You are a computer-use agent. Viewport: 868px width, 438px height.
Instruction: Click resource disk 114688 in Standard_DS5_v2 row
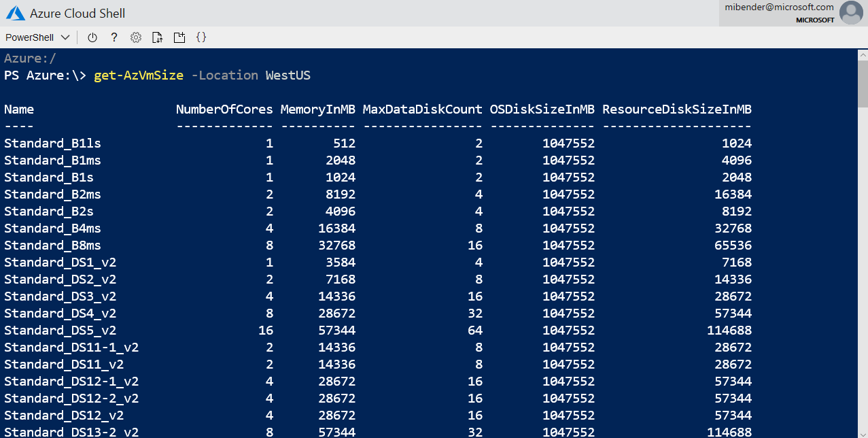pyautogui.click(x=729, y=331)
